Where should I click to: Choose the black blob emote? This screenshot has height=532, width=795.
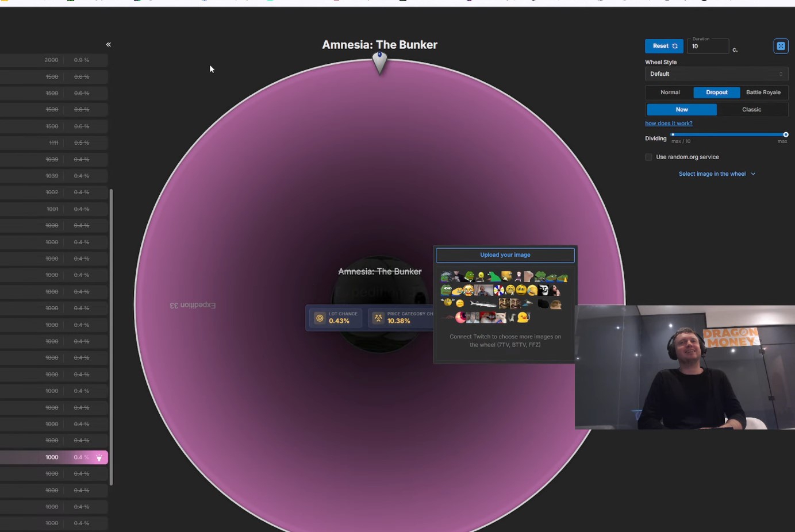544,304
